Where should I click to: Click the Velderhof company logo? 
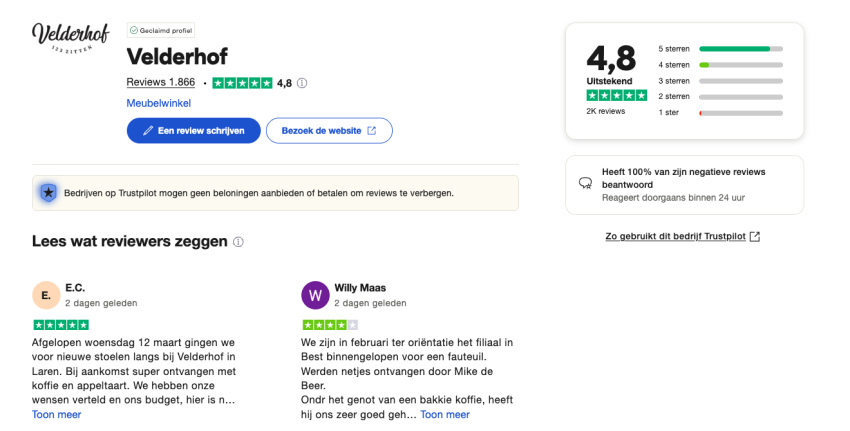(x=70, y=38)
